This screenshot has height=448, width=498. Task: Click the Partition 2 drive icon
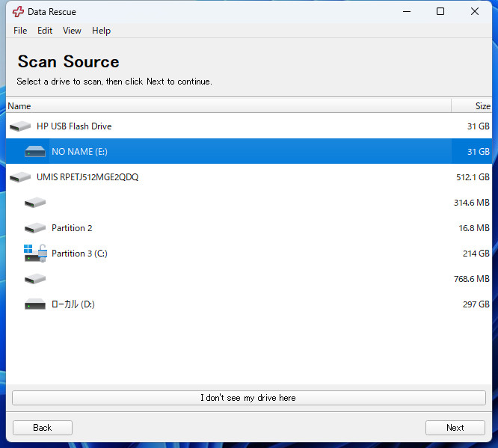coord(35,228)
